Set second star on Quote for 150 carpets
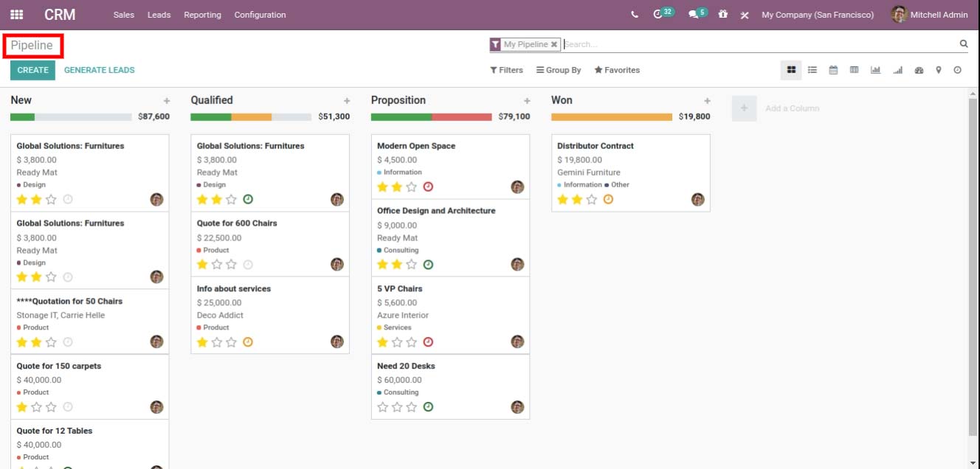Image resolution: width=980 pixels, height=469 pixels. coord(37,406)
